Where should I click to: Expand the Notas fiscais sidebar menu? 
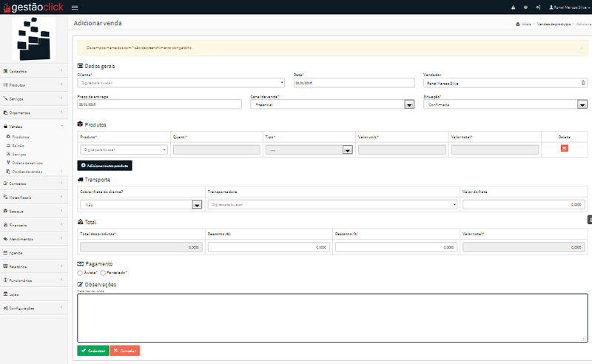[33, 197]
